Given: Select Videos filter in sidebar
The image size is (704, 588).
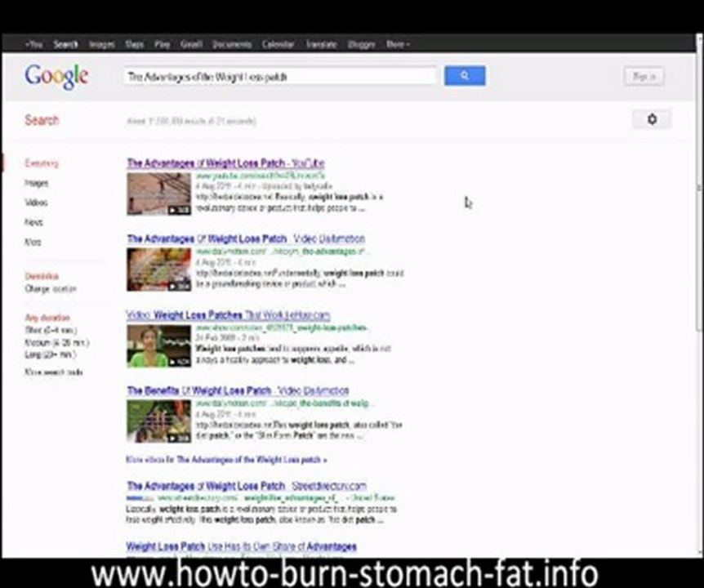Looking at the screenshot, I should coord(36,203).
